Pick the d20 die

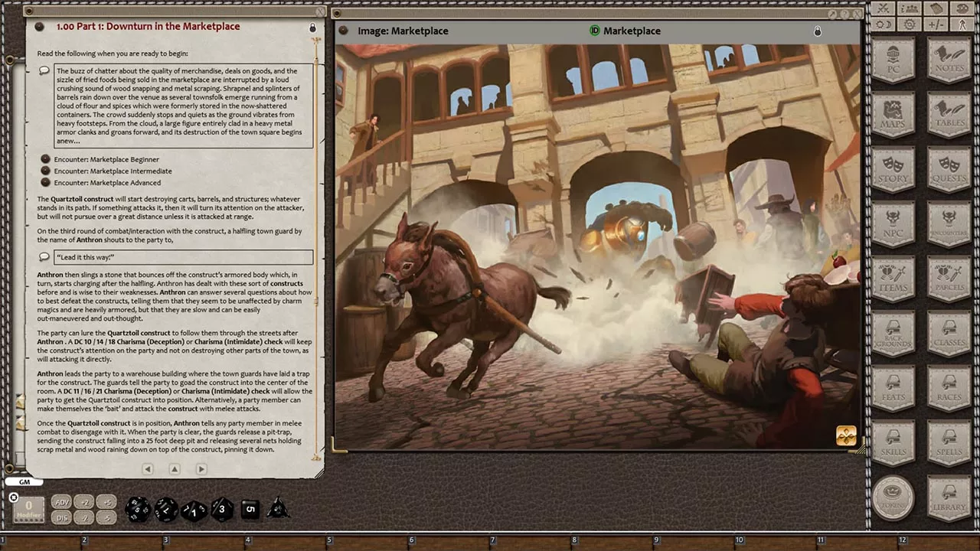click(x=138, y=509)
